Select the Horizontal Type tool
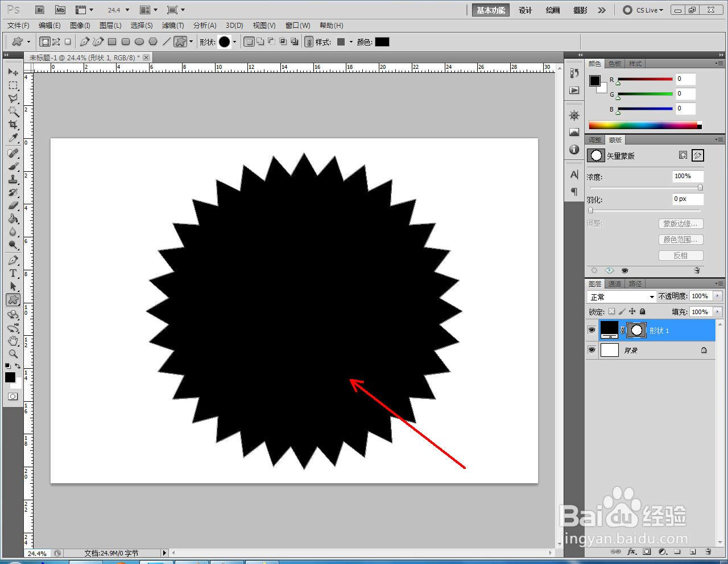This screenshot has height=564, width=728. (x=13, y=273)
